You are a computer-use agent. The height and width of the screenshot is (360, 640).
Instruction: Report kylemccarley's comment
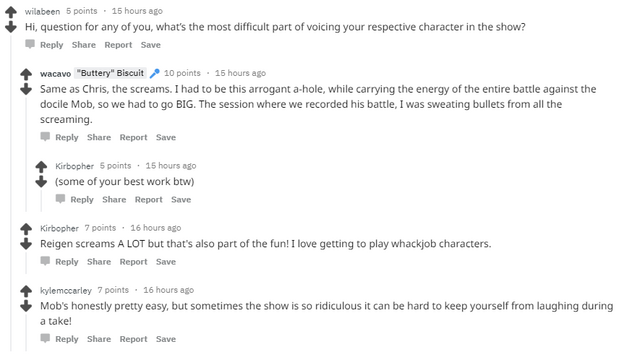(x=133, y=339)
